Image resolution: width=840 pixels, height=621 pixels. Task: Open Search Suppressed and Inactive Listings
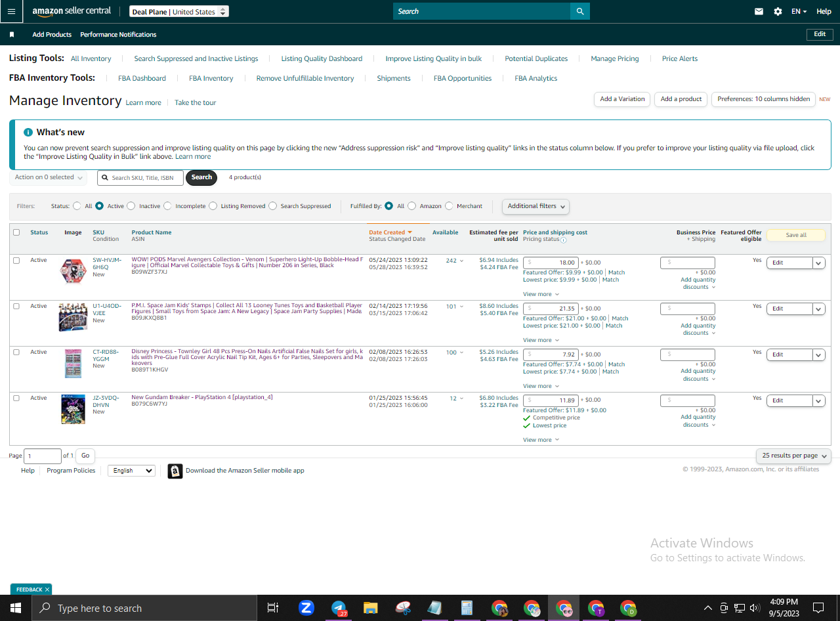tap(196, 58)
